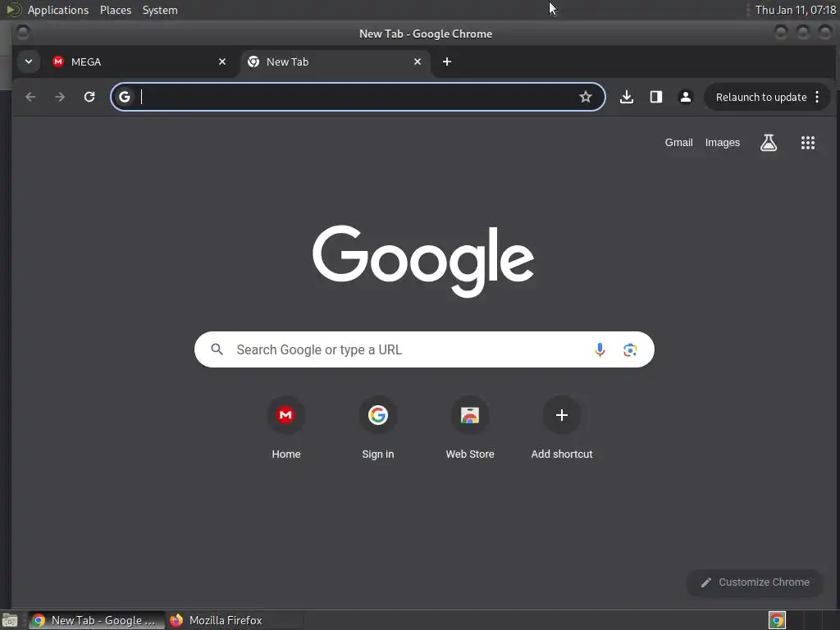Switch to the MEGA tab
Image resolution: width=840 pixels, height=630 pixels.
(139, 62)
